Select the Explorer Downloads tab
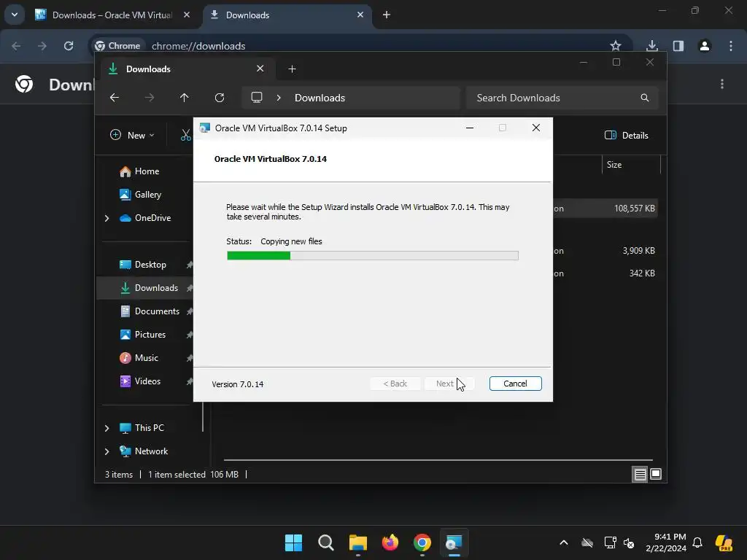Image resolution: width=747 pixels, height=560 pixels. click(188, 69)
